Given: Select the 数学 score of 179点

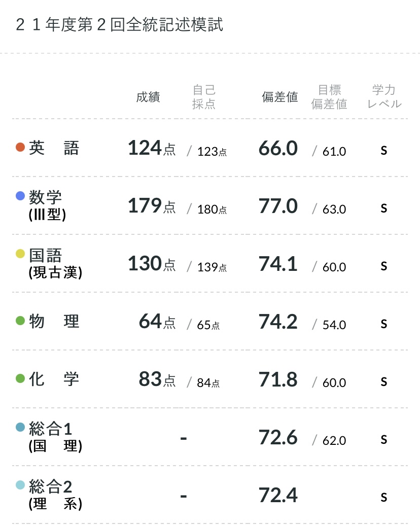Looking at the screenshot, I should pyautogui.click(x=151, y=206).
